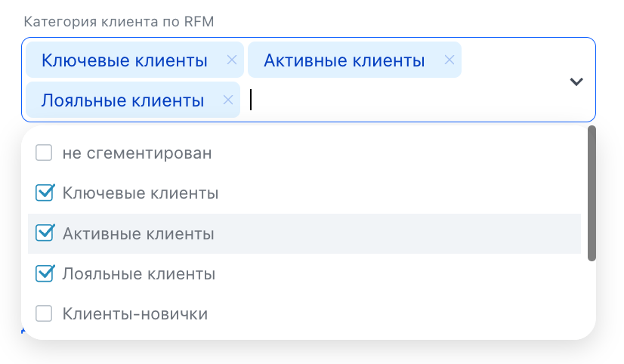Select the не сегментирован option text

pyautogui.click(x=137, y=153)
